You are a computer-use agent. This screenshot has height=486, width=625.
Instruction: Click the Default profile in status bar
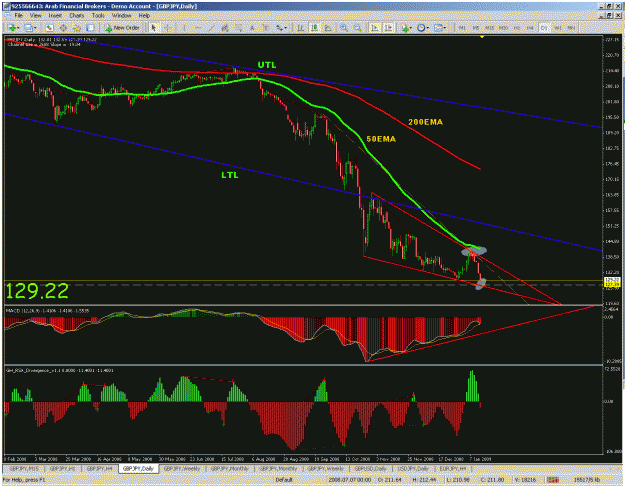pyautogui.click(x=284, y=480)
